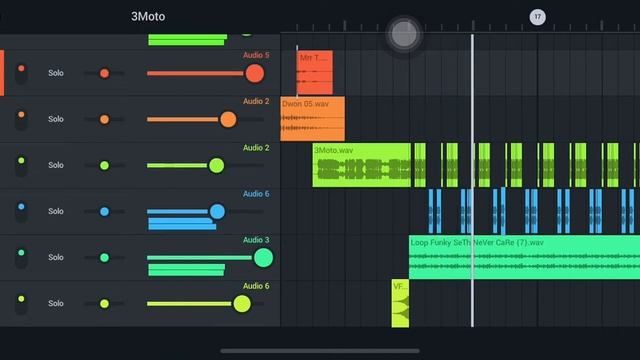Click the yellow "Audio 6" track name
The width and height of the screenshot is (640, 360).
click(256, 286)
